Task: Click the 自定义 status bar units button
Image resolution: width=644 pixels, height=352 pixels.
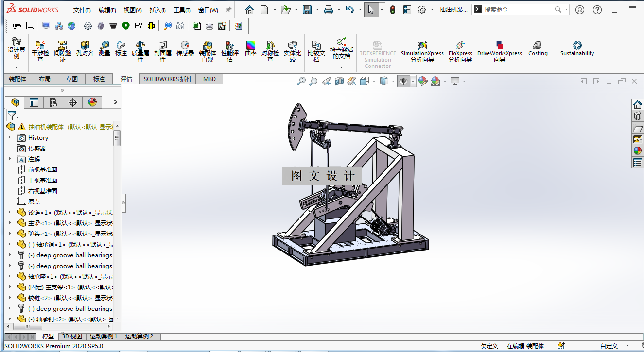Action: coord(609,346)
